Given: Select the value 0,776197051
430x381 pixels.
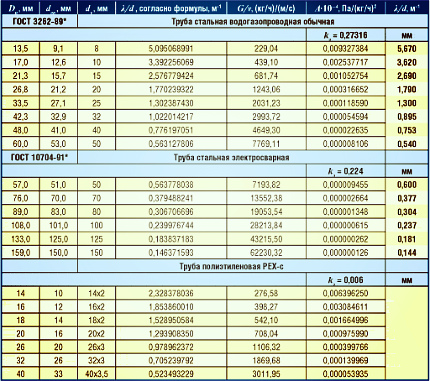Looking at the screenshot, I should tap(171, 130).
